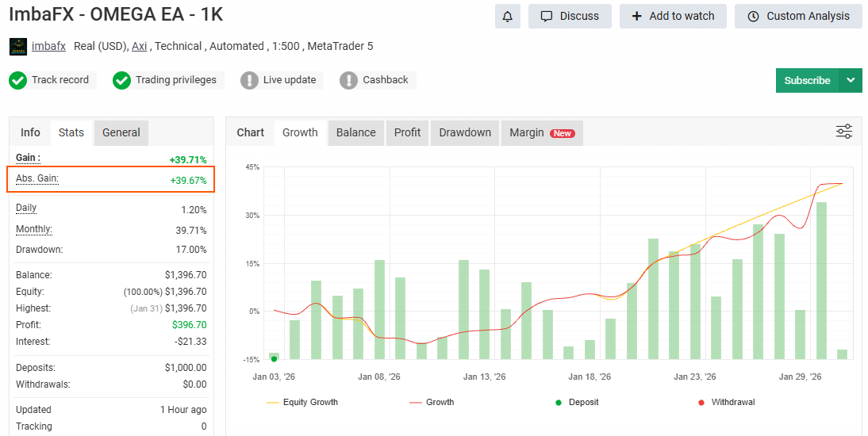Viewport: 868px width, 436px height.
Task: Select the Growth chart tab
Action: click(300, 133)
